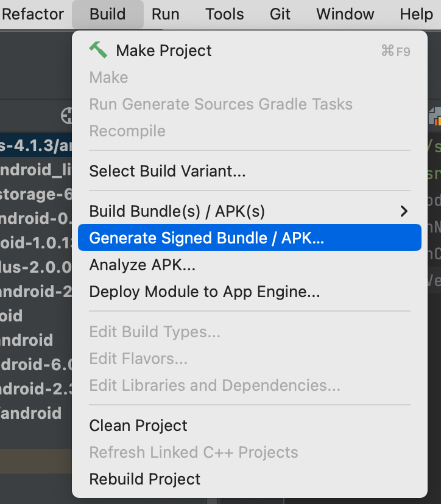Run Clean Project from Build menu
The width and height of the screenshot is (441, 504).
[x=138, y=425]
